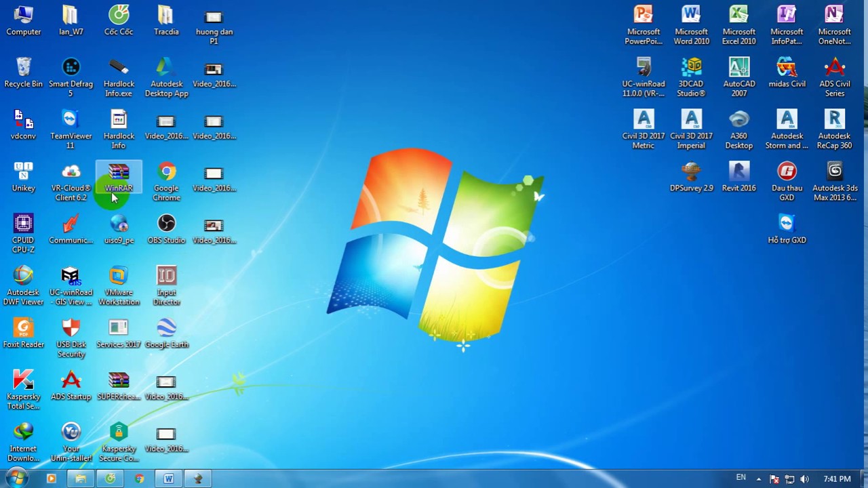The width and height of the screenshot is (868, 488).
Task: Select the OBS Studio shortcut
Action: tap(166, 229)
